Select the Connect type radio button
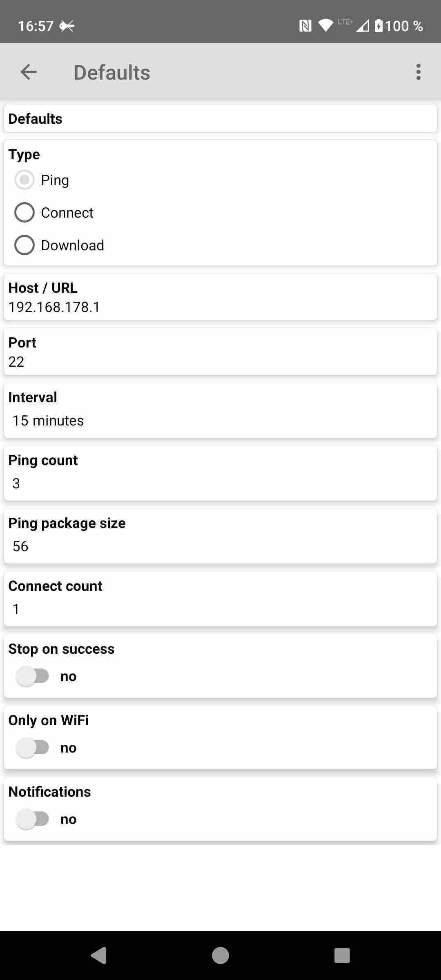 (24, 213)
